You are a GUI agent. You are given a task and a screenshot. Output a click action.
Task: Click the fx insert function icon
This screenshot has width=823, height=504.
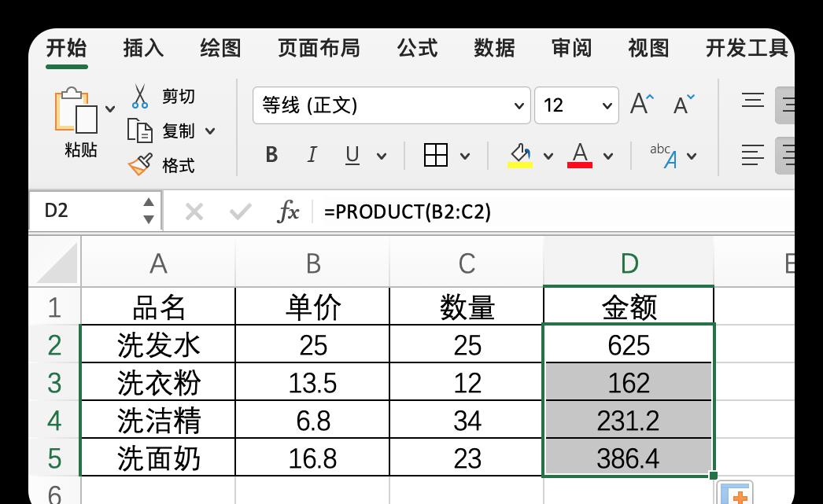pos(288,212)
